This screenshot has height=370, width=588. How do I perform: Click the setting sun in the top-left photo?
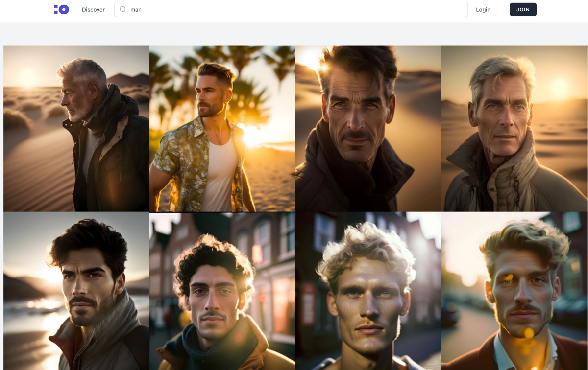tap(27, 77)
